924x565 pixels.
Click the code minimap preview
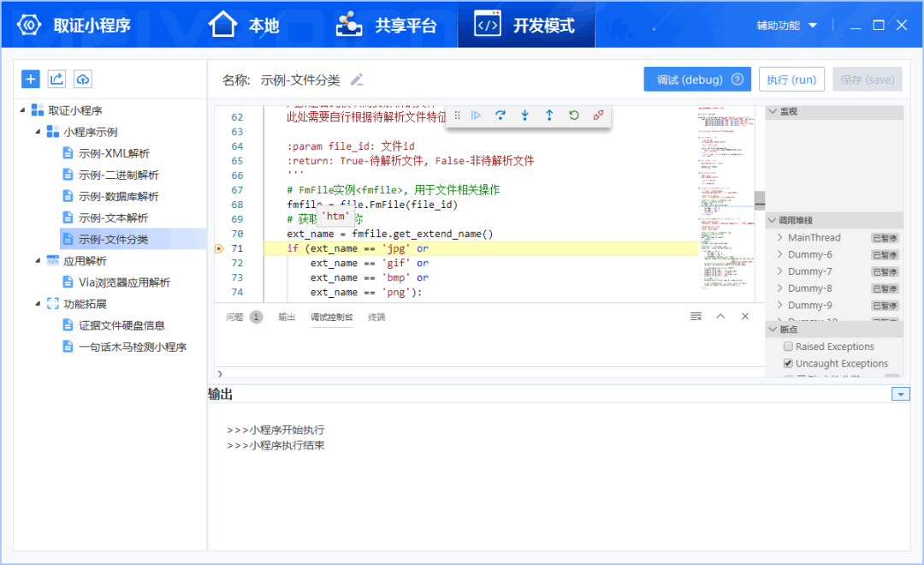[x=726, y=198]
